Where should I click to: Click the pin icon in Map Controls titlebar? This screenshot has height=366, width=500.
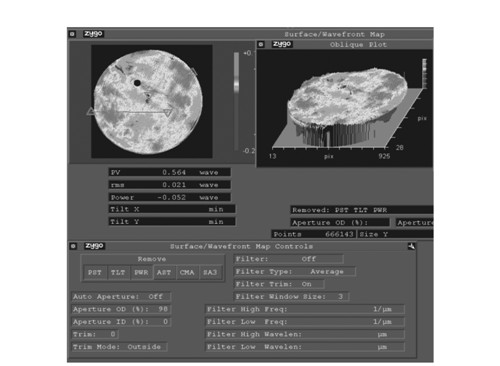[x=412, y=246]
